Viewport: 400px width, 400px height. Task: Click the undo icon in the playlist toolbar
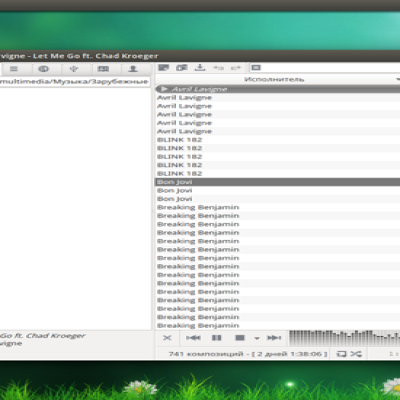click(x=218, y=68)
